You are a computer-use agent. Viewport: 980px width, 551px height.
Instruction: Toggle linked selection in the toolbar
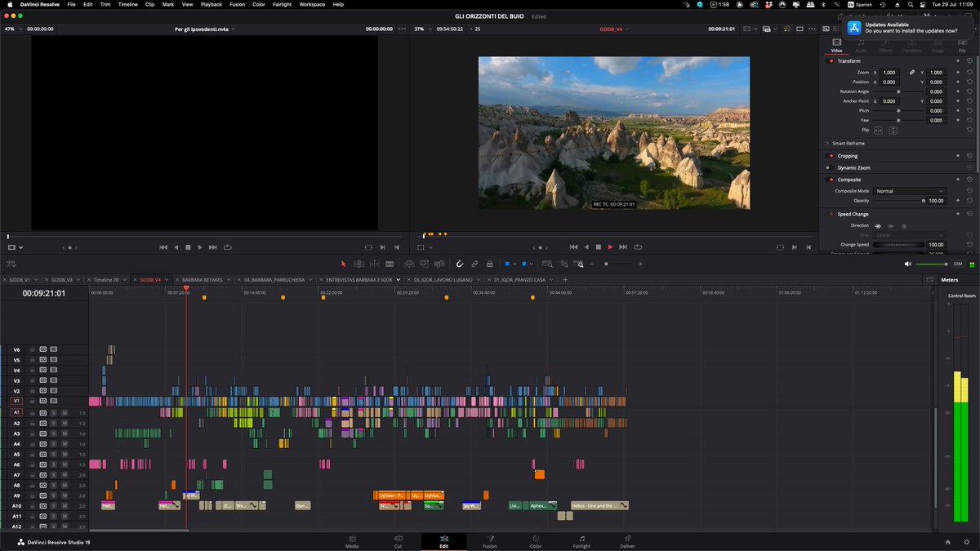point(474,264)
